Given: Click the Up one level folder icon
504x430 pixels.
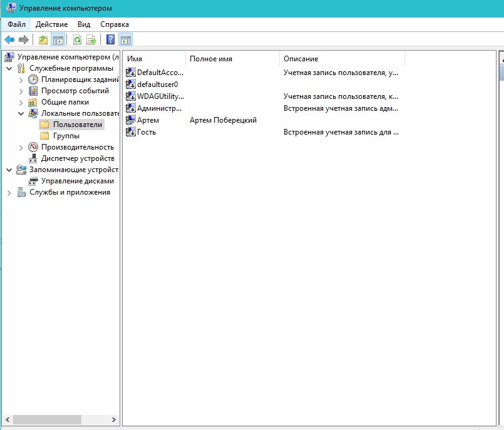Looking at the screenshot, I should click(x=43, y=40).
